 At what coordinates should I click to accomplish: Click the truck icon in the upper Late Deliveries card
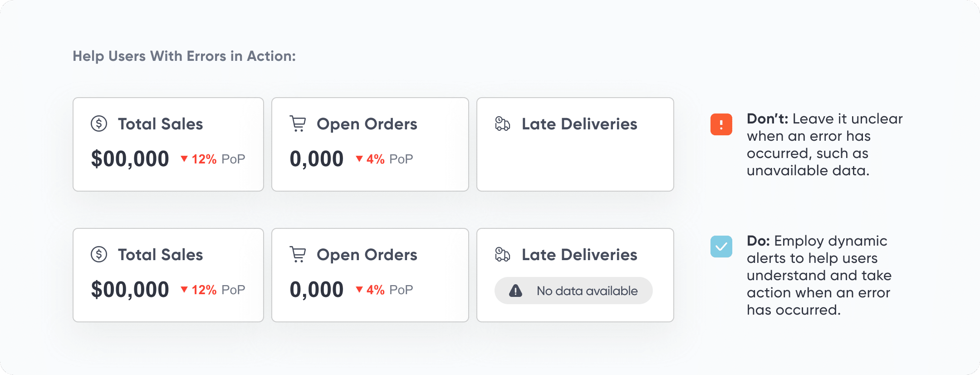(502, 123)
